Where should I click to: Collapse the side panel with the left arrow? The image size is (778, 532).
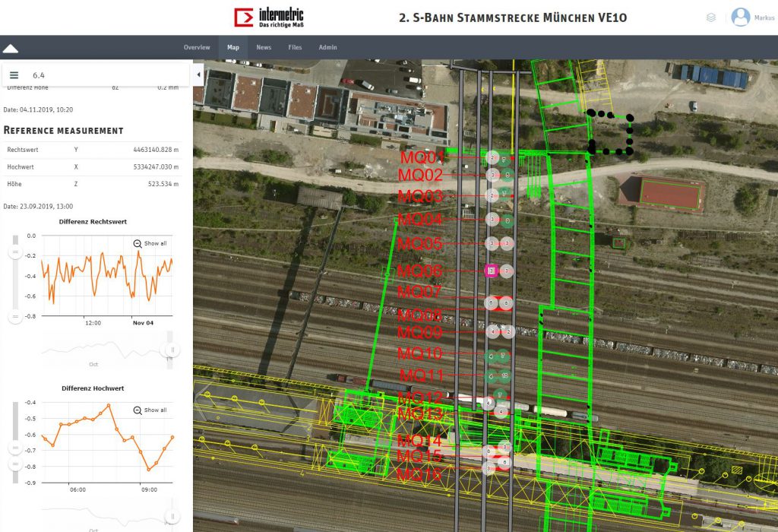(198, 75)
